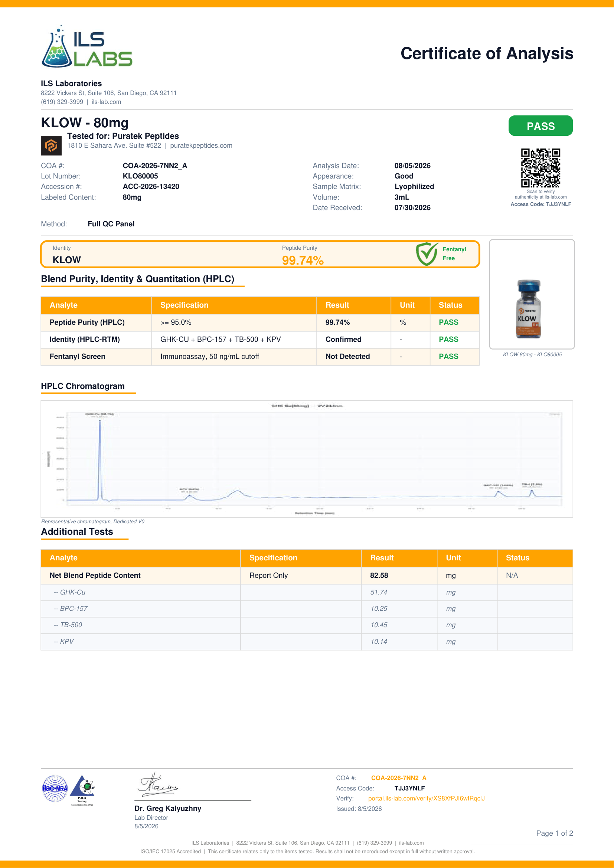Click the 99.74% Peptide Purity value in orange
Screen dimensions: 614x868
303,260
